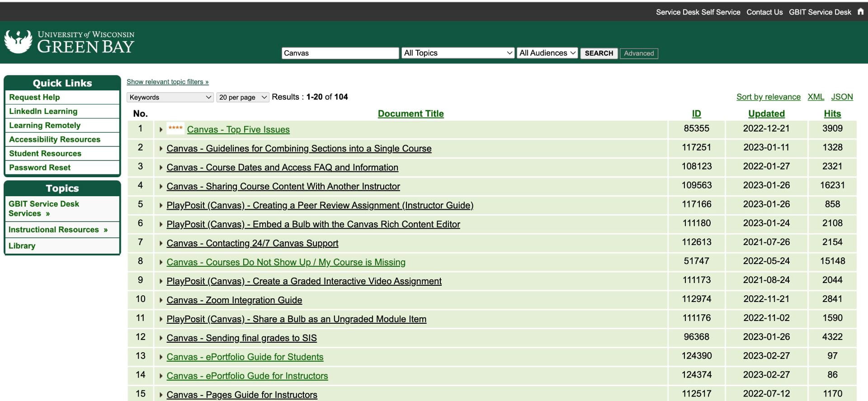The image size is (868, 401).
Task: Open the All Topics dropdown
Action: (458, 53)
